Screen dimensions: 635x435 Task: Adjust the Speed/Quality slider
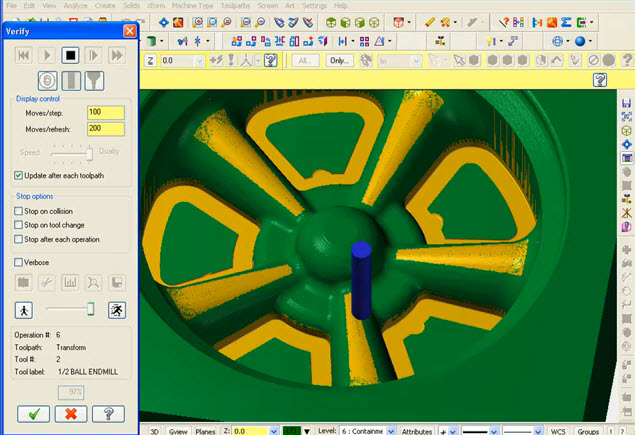tap(89, 153)
